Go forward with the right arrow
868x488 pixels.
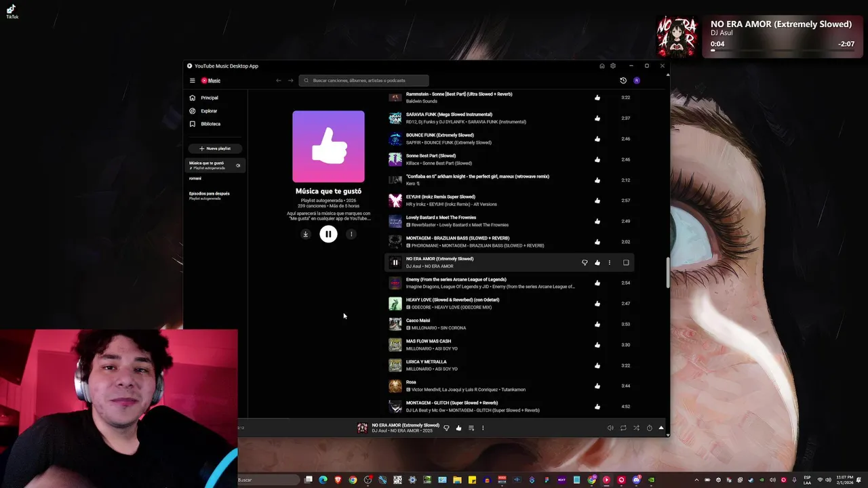pyautogui.click(x=291, y=81)
